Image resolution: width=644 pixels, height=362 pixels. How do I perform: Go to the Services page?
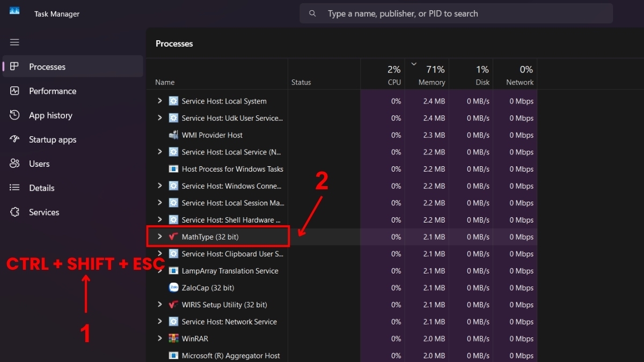point(43,212)
